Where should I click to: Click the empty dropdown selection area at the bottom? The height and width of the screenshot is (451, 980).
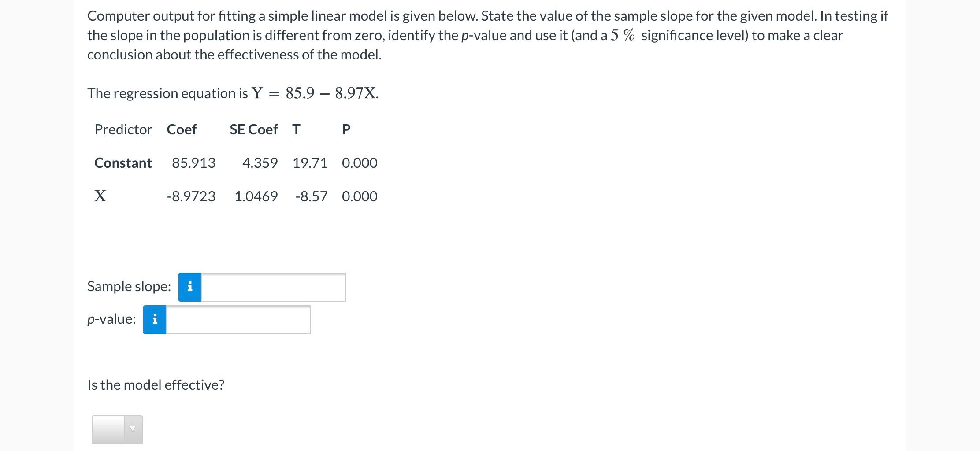[110, 429]
